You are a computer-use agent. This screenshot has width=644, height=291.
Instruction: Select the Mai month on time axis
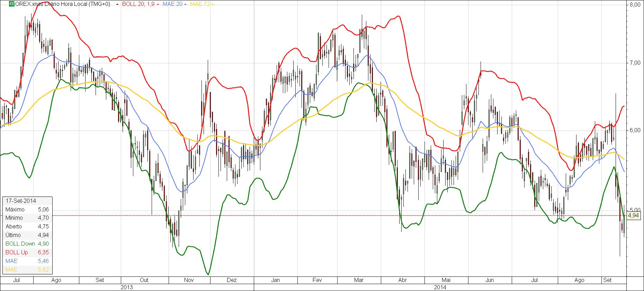[x=446, y=280]
